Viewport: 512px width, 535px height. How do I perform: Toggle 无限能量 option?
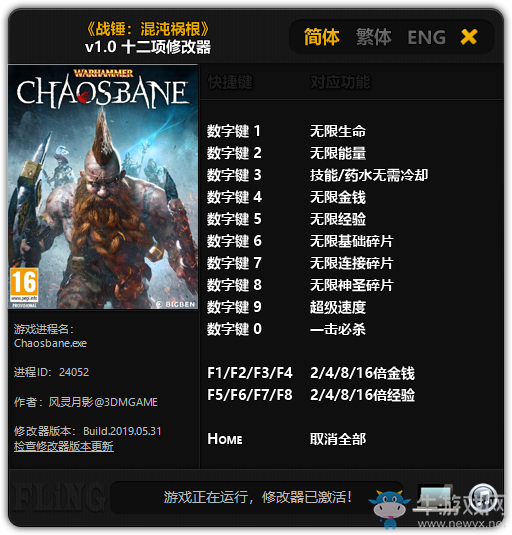click(x=338, y=153)
